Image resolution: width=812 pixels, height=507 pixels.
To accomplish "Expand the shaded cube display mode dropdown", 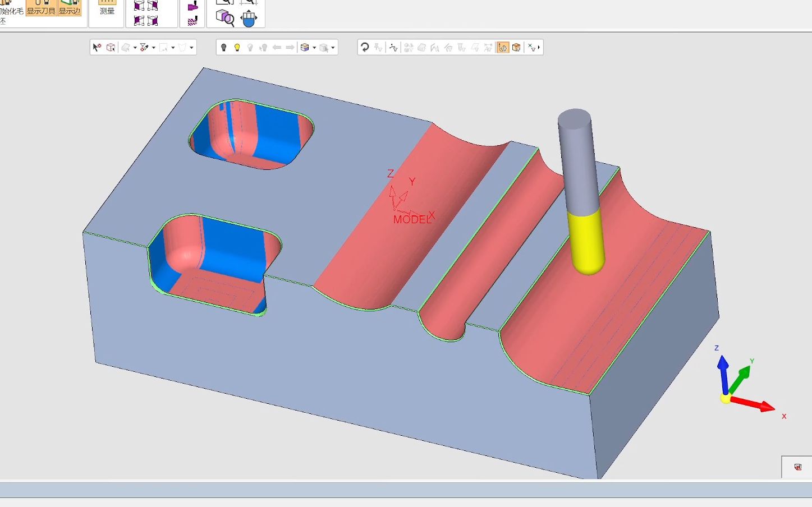I will pos(314,48).
